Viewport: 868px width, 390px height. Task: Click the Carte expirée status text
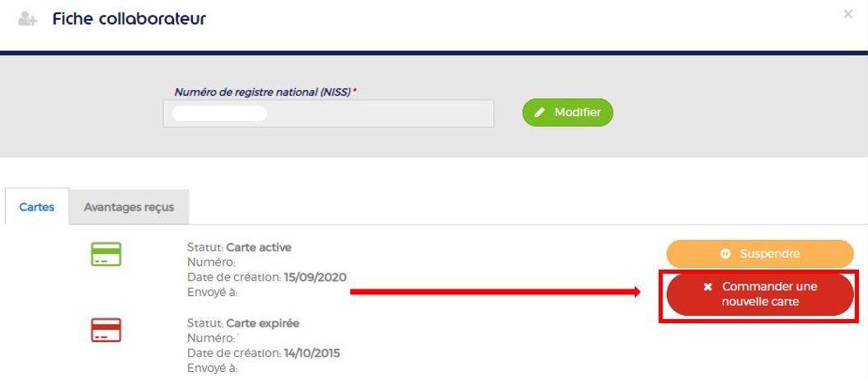[x=263, y=323]
